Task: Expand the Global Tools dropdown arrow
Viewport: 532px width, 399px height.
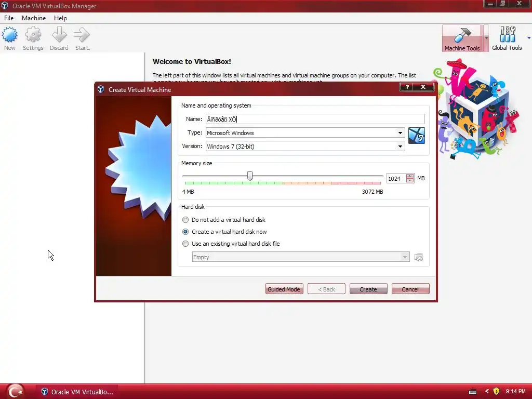Action: pos(528,38)
